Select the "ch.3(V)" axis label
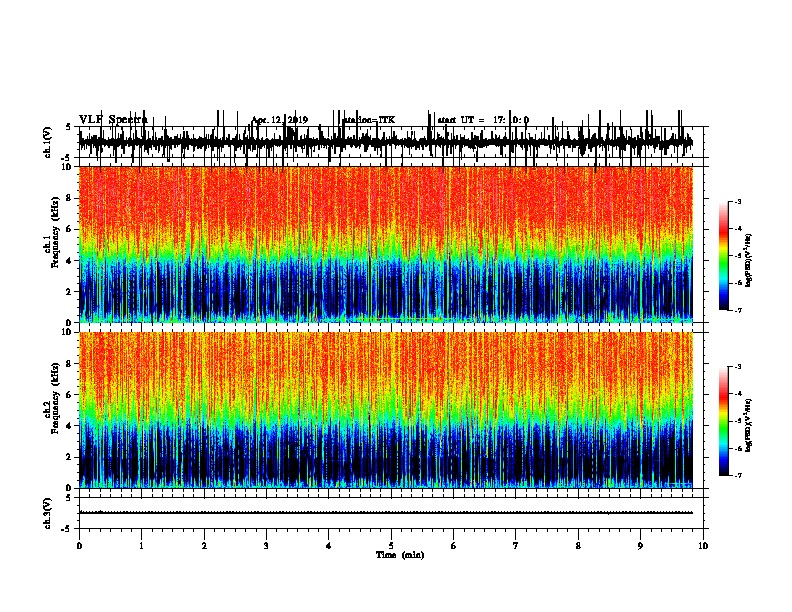This screenshot has height=612, width=792. [x=48, y=514]
